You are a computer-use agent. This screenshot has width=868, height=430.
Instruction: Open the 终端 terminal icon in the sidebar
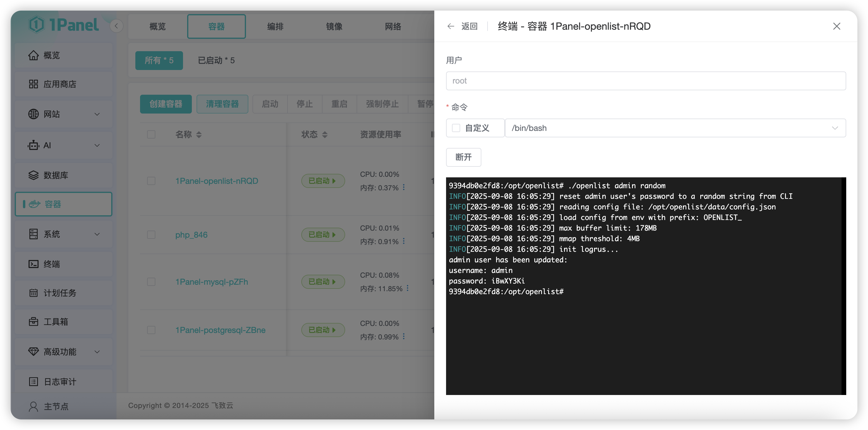tap(33, 264)
